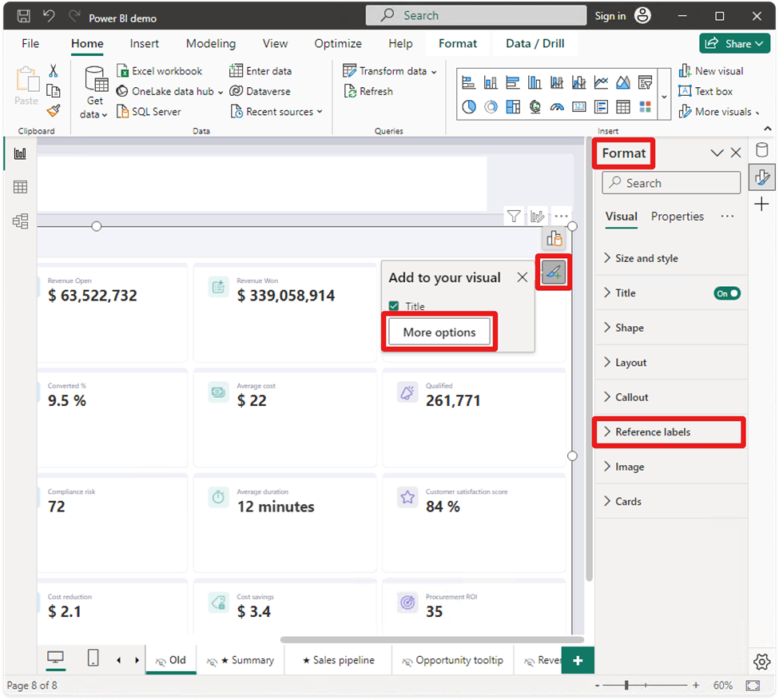Expand the Size and style section
This screenshot has width=779, height=700.
tap(670, 258)
